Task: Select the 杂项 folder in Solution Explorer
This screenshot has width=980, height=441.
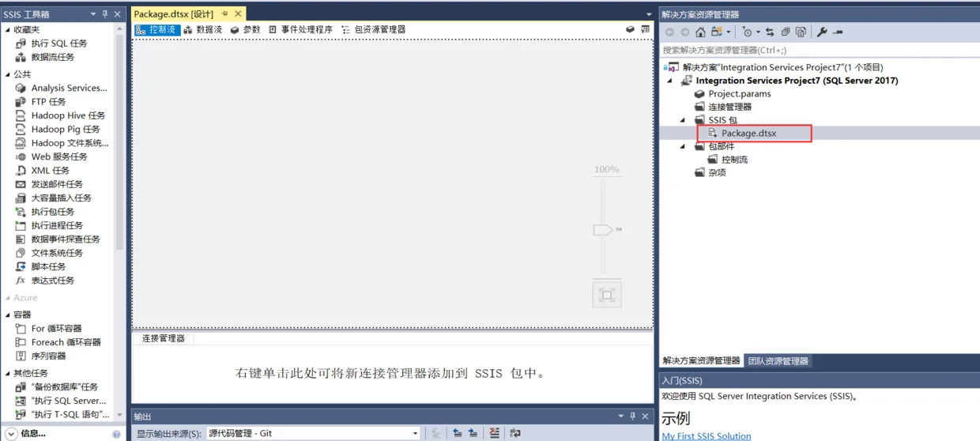Action: coord(717,172)
